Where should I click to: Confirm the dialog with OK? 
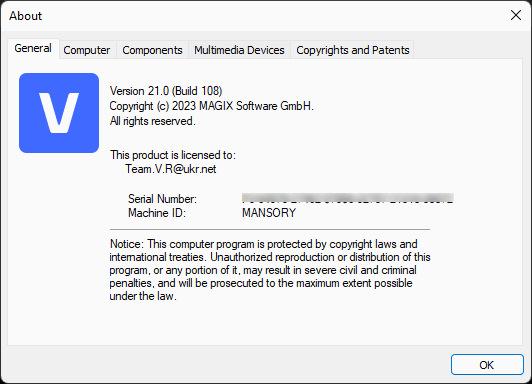[x=487, y=365]
